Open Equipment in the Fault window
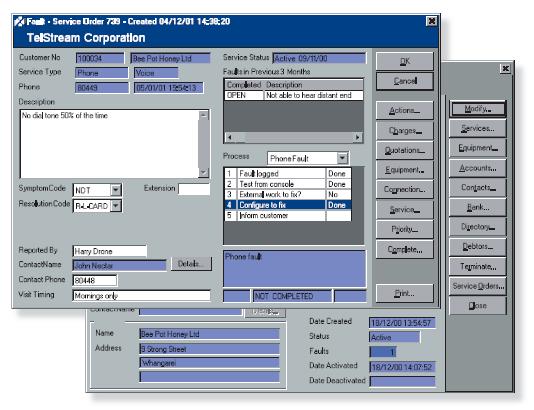534x410 pixels. (405, 170)
